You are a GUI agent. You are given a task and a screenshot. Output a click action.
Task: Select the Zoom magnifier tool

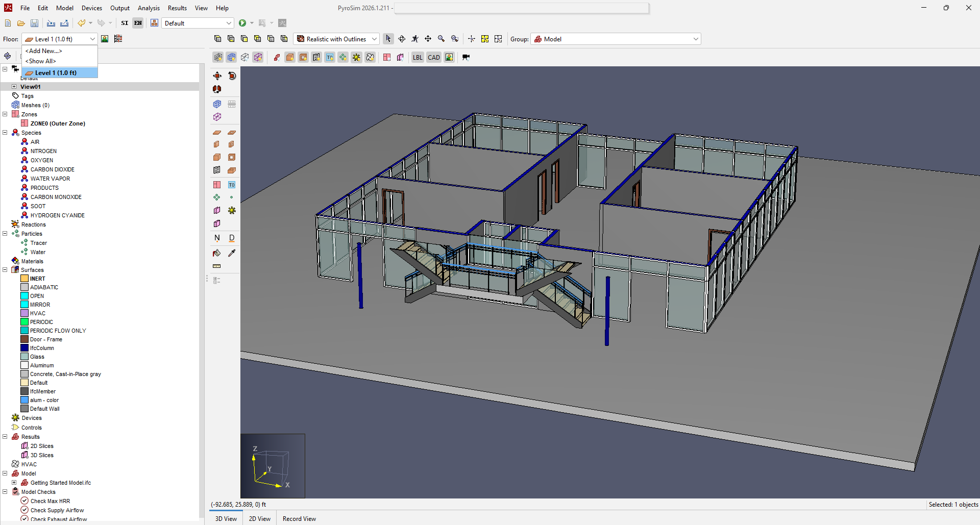(442, 39)
